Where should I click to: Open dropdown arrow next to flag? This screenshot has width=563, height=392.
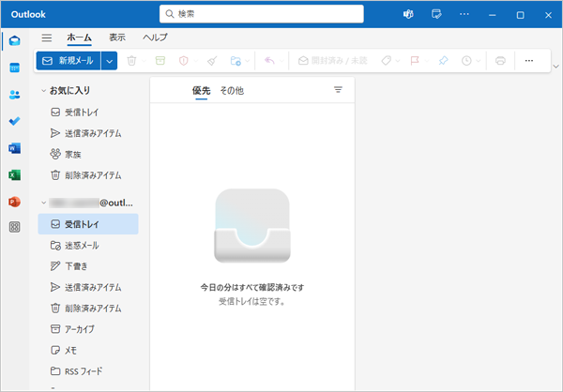click(x=427, y=61)
